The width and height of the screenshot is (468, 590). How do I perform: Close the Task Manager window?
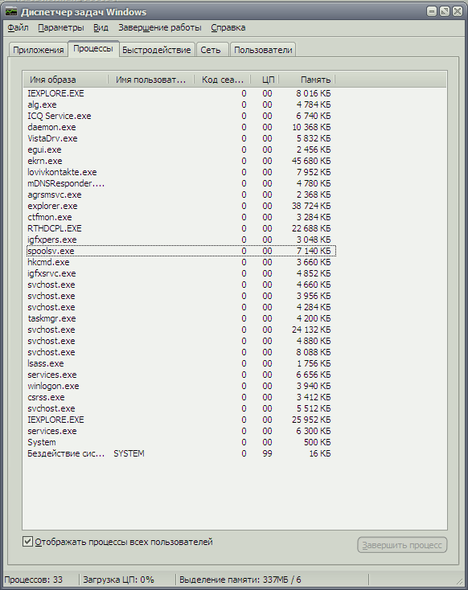click(457, 11)
